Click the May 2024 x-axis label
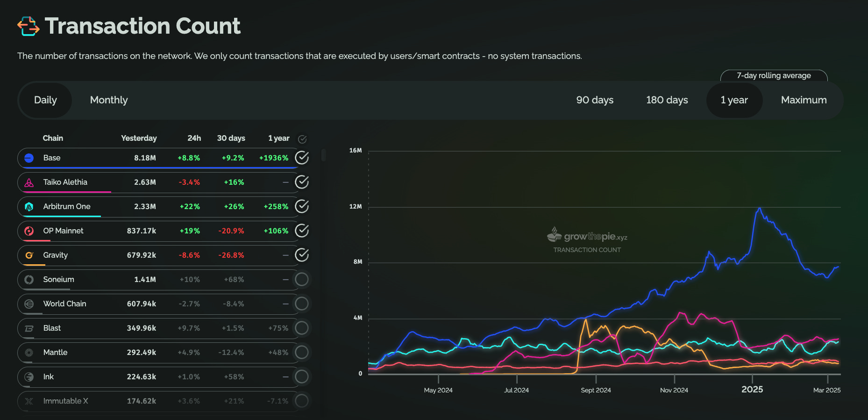 point(438,390)
